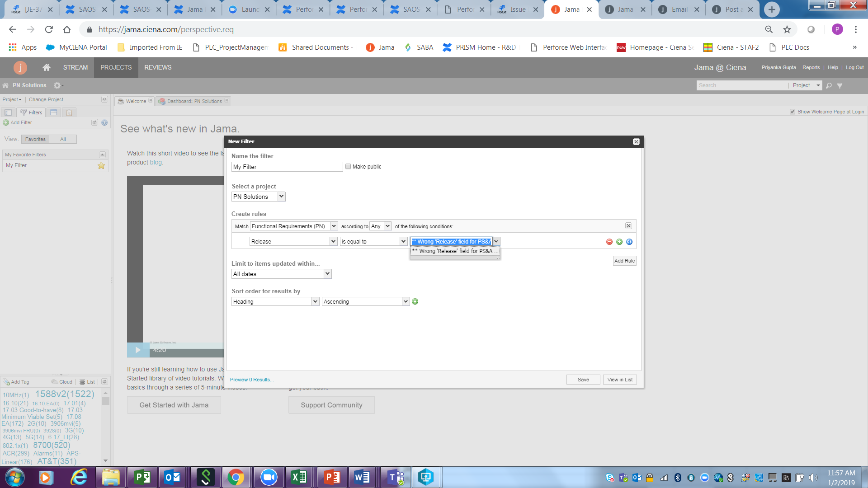Click the Add Rule button
Screen dimensions: 868x488
click(624, 261)
